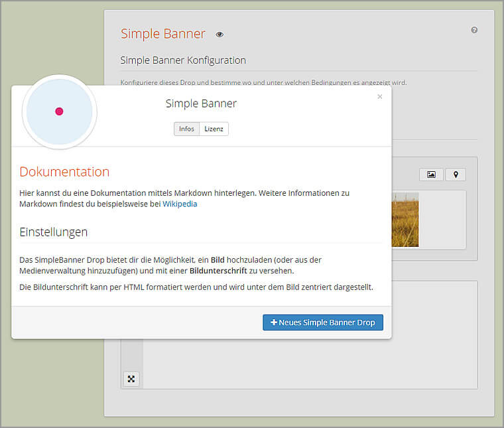Viewport: 504px width, 428px height.
Task: Click the picture icon button
Action: pyautogui.click(x=431, y=175)
